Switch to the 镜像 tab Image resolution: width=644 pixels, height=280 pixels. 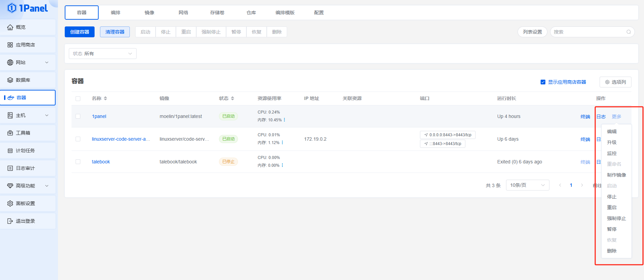pos(149,13)
